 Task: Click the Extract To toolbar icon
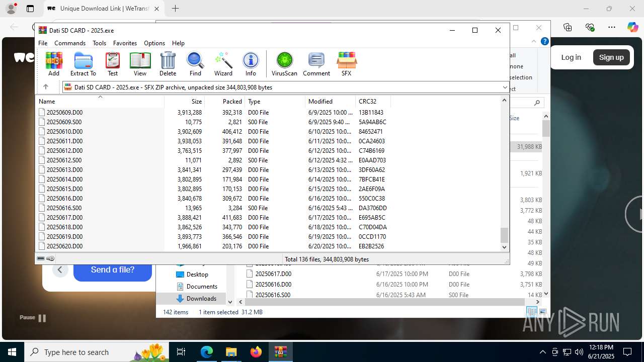[83, 64]
